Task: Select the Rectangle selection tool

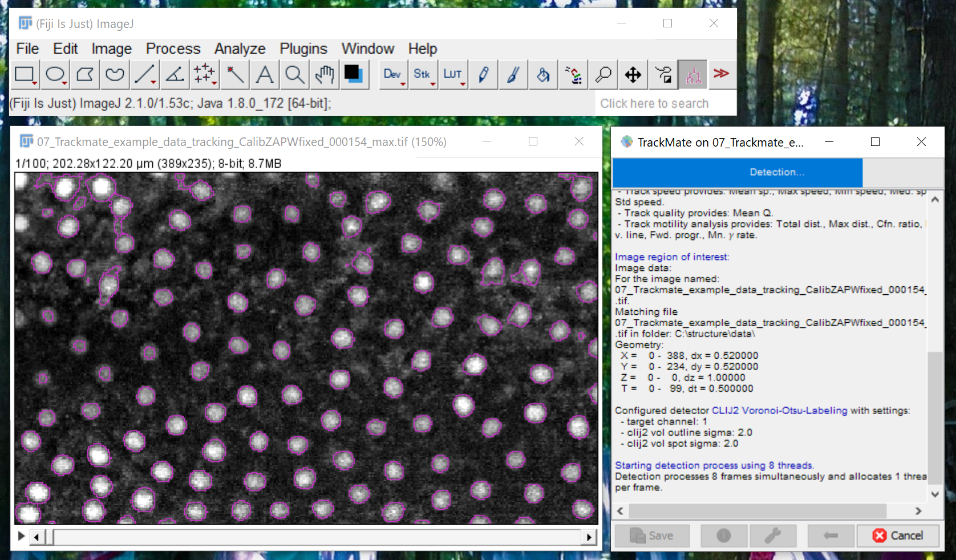Action: click(25, 75)
